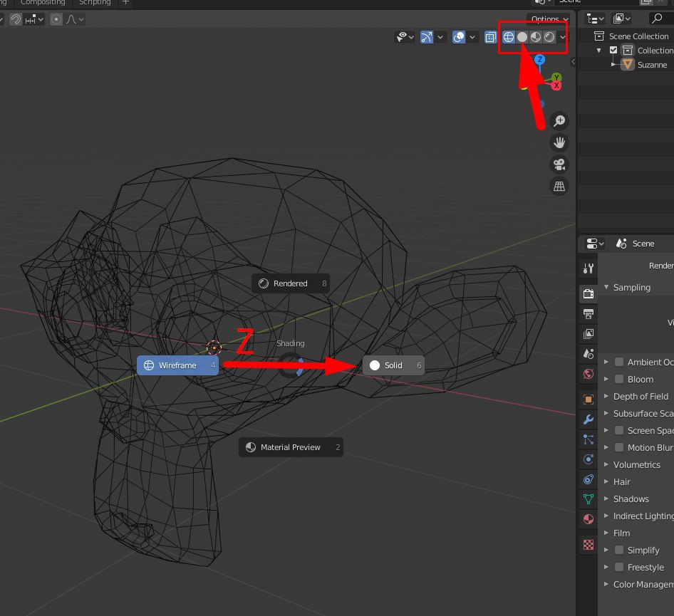Toggle snapping magnet icon
This screenshot has width=674, height=616.
point(16,19)
